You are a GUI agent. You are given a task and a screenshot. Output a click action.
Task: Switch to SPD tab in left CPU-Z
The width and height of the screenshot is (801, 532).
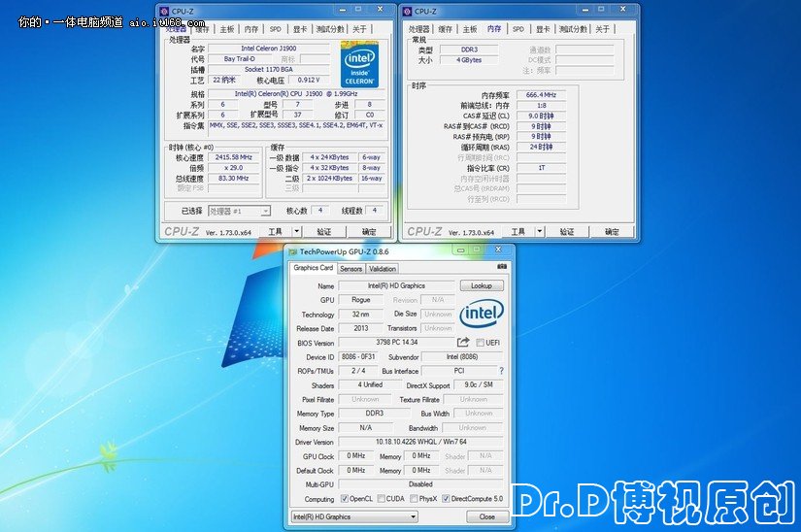click(276, 29)
